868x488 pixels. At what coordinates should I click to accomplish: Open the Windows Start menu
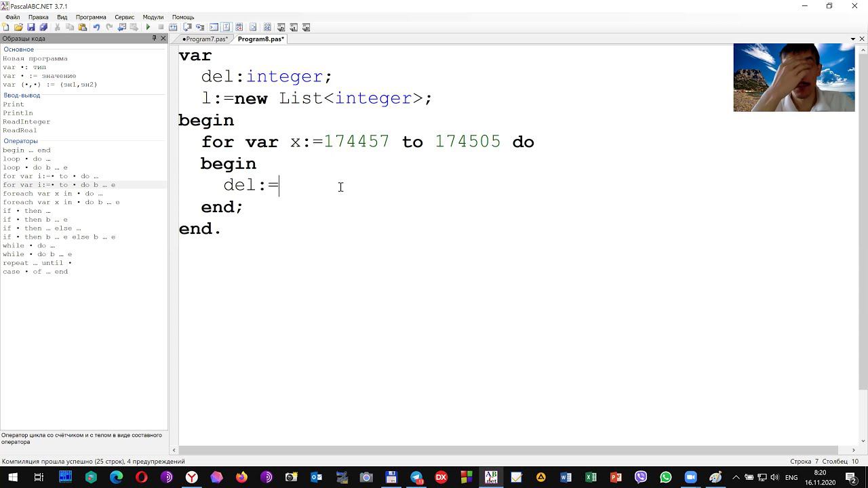tap(13, 477)
